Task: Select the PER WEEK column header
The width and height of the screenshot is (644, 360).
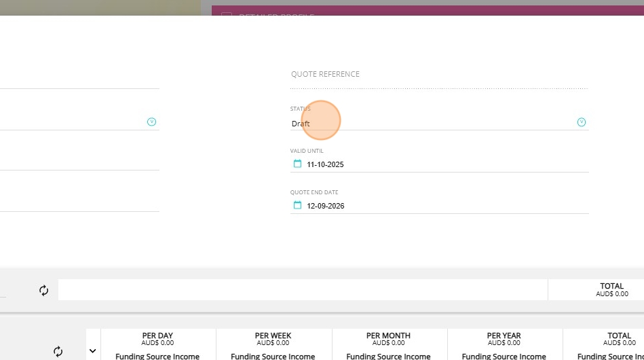Action: (273, 336)
